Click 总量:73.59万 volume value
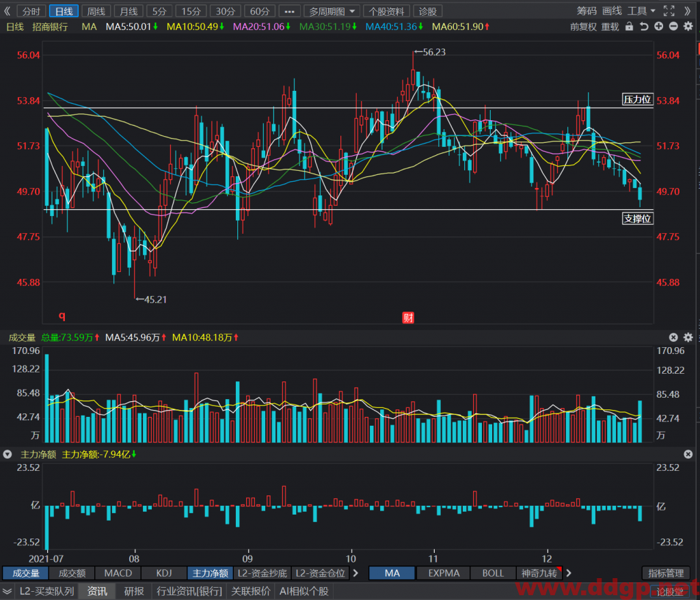The image size is (700, 600). coord(70,338)
